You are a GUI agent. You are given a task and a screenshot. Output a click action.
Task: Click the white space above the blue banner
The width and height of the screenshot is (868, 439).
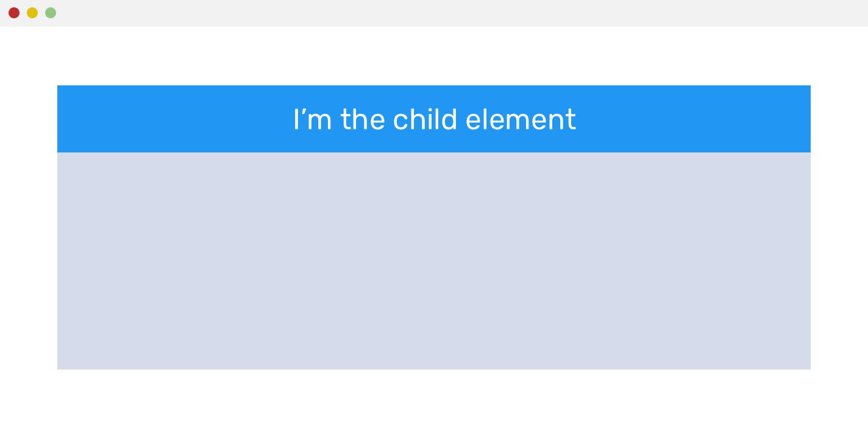(434, 56)
